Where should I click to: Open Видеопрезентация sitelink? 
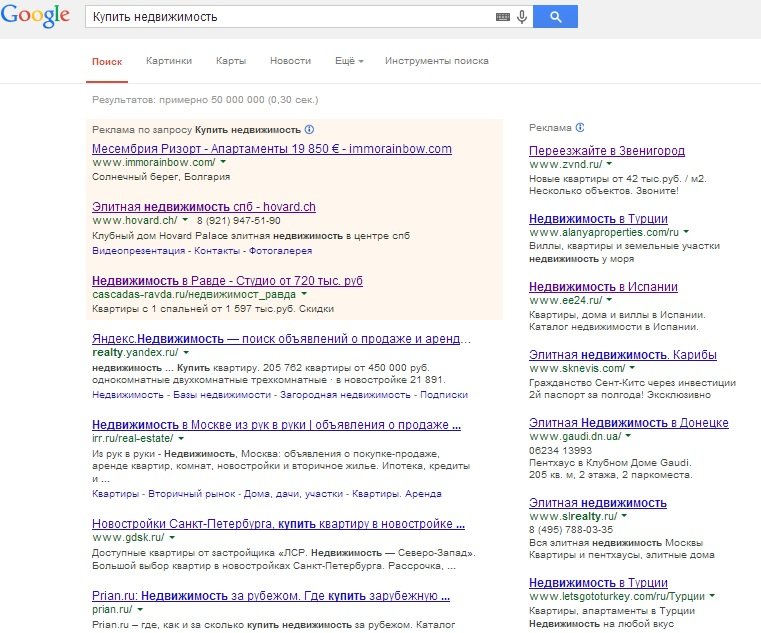[x=138, y=251]
